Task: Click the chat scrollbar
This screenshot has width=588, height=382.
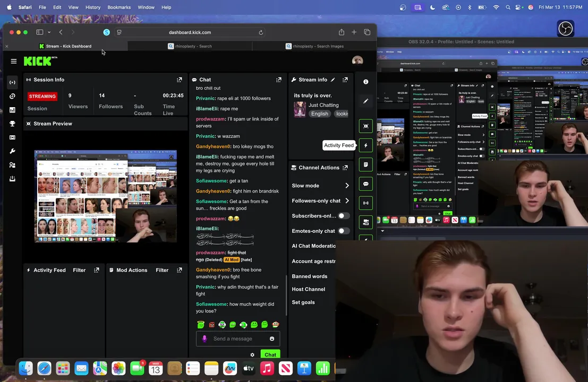Action: tap(286, 296)
